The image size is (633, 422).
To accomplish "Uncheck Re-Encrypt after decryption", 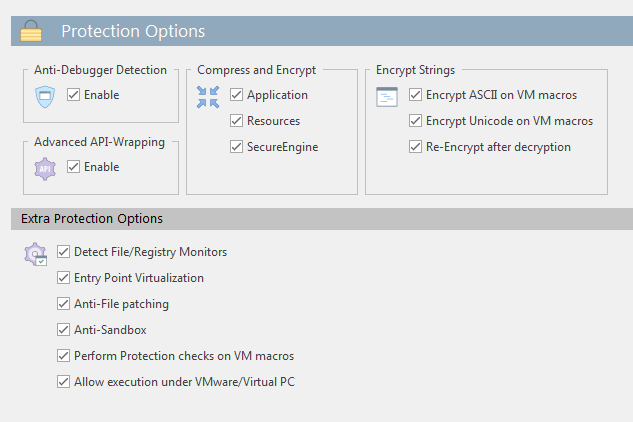I will point(415,147).
